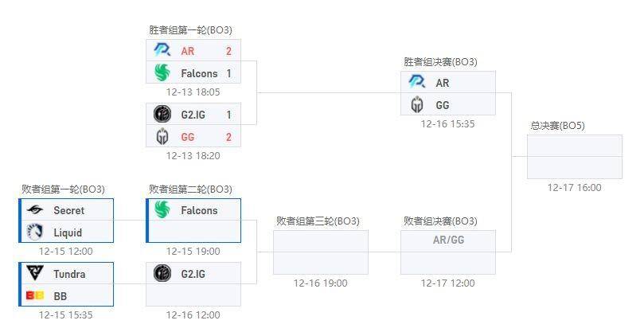Select the Team Liquid logo

tap(34, 232)
